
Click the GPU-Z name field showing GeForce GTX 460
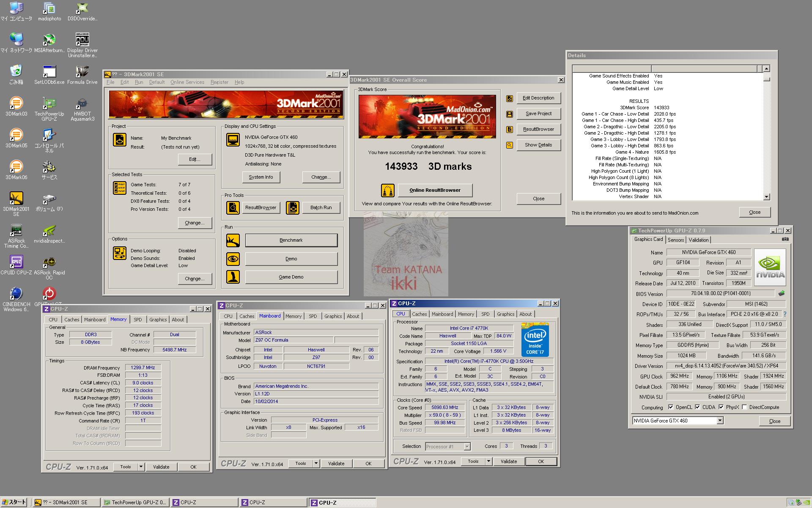(x=709, y=252)
